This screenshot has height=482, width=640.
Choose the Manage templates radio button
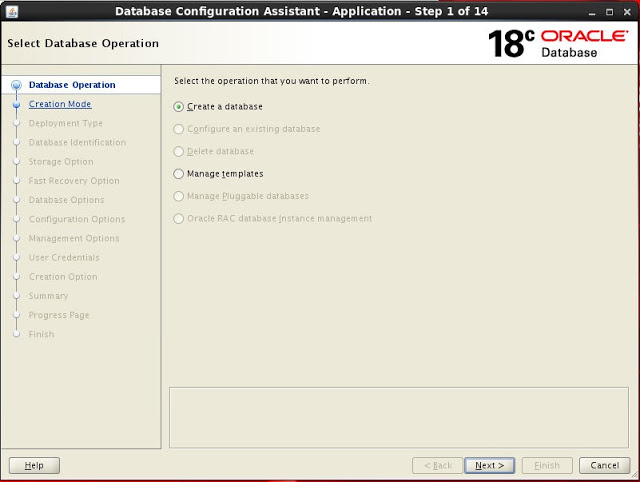pos(179,174)
